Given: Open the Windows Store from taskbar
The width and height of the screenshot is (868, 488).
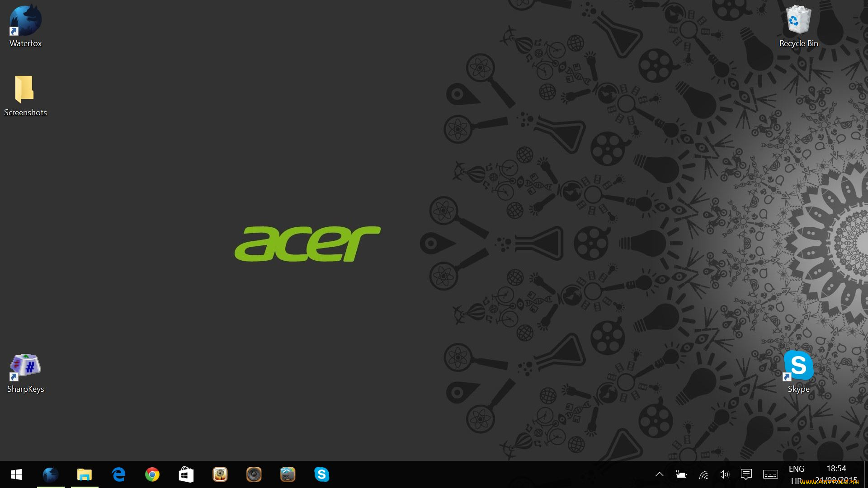Looking at the screenshot, I should tap(186, 474).
